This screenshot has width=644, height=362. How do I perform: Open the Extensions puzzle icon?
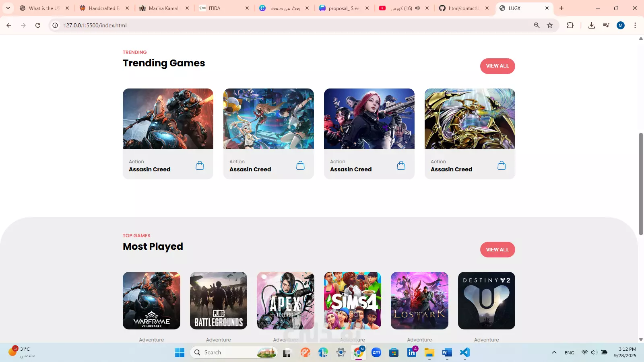[x=570, y=25]
